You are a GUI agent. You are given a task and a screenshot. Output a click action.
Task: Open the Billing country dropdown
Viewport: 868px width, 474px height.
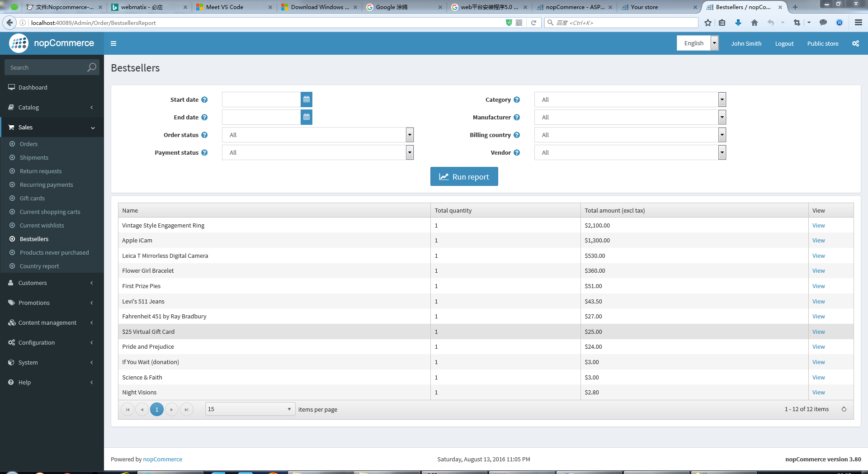[630, 135]
